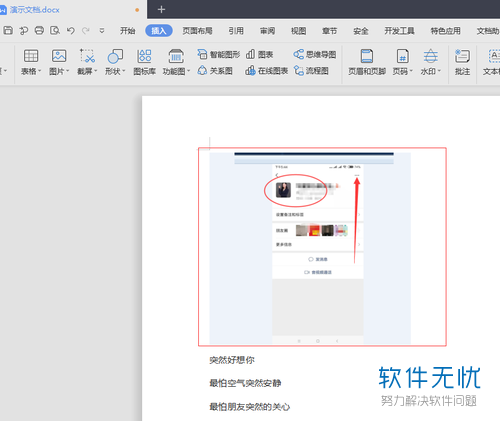
Task: Select the inserted screenshot image in document
Action: click(310, 248)
